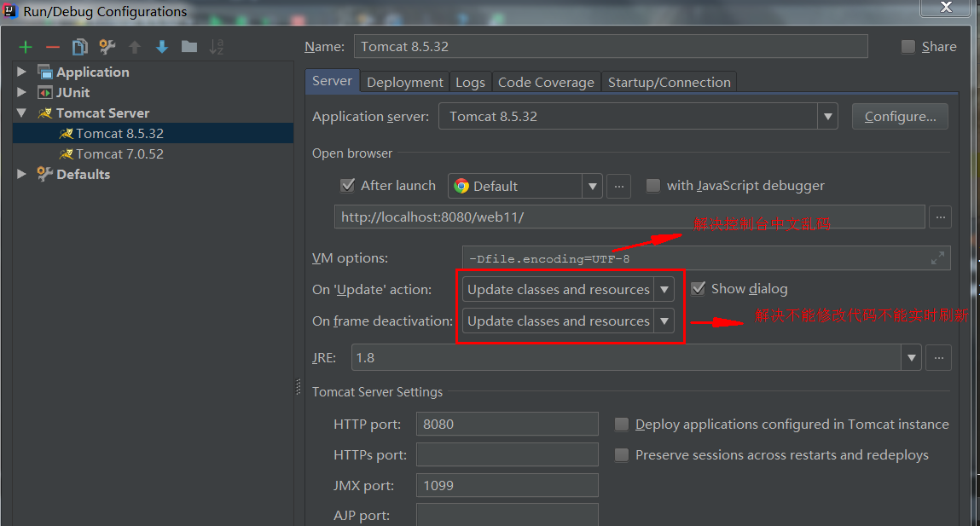
Task: Open edit defaults wrench icon
Action: tap(107, 47)
